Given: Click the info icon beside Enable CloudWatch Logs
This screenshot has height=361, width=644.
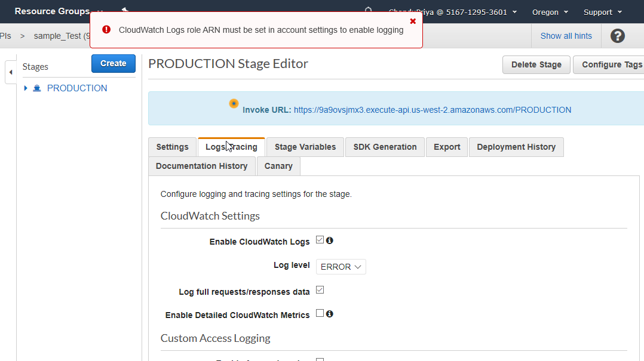Looking at the screenshot, I should [x=329, y=240].
